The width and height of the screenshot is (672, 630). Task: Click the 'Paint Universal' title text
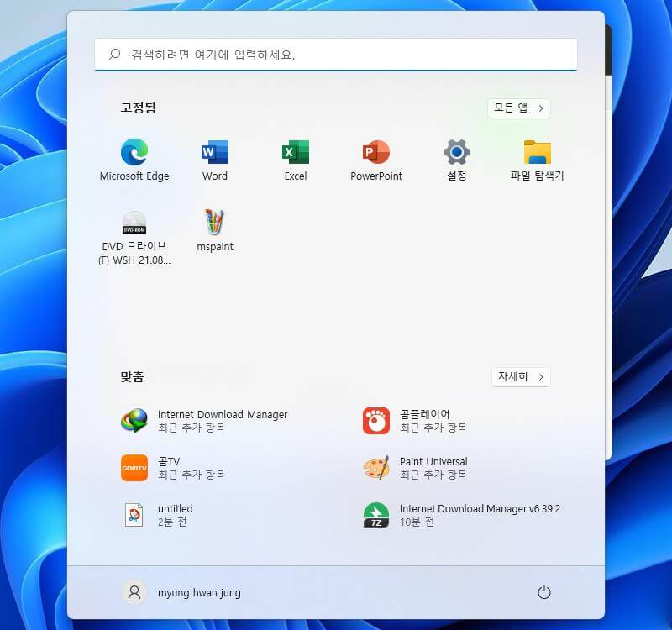pos(433,461)
